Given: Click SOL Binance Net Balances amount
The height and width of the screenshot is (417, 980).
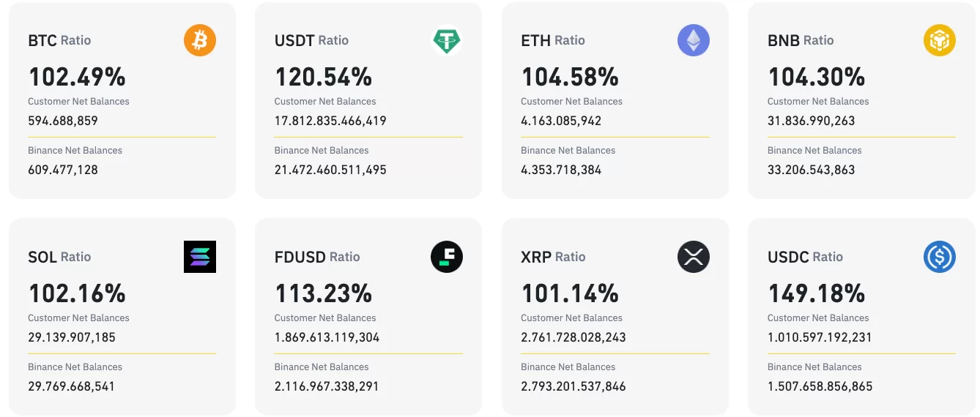Looking at the screenshot, I should pos(71,386).
